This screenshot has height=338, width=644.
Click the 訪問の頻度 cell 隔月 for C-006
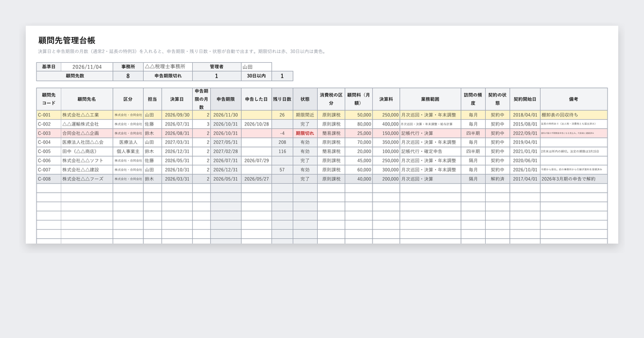(x=473, y=160)
